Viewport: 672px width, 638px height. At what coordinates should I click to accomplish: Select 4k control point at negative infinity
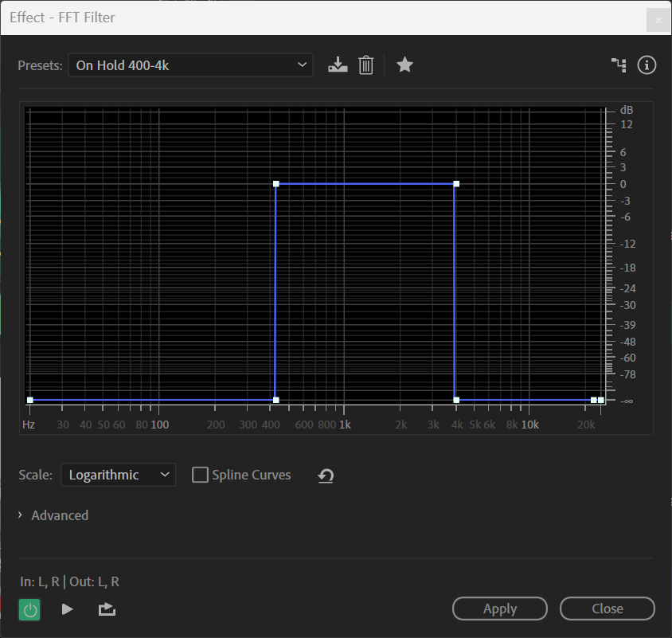coord(456,400)
